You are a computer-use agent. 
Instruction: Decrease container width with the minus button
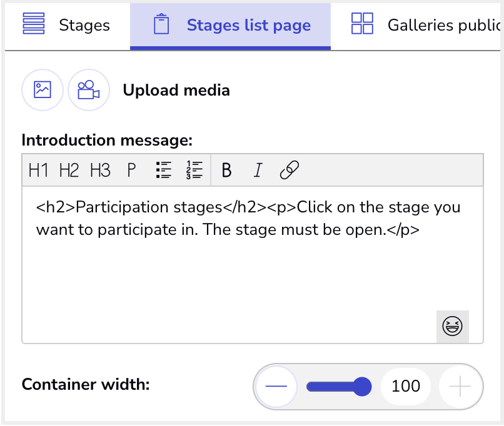click(276, 387)
